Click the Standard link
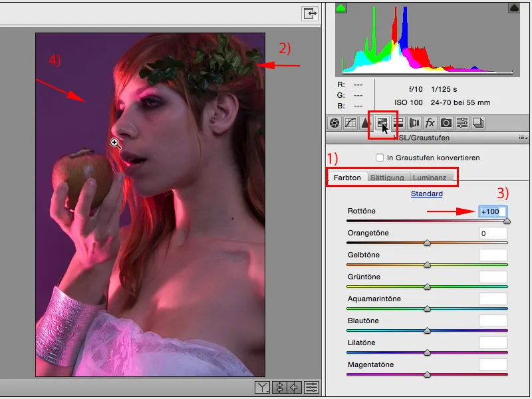Image resolution: width=532 pixels, height=399 pixels. pos(426,194)
